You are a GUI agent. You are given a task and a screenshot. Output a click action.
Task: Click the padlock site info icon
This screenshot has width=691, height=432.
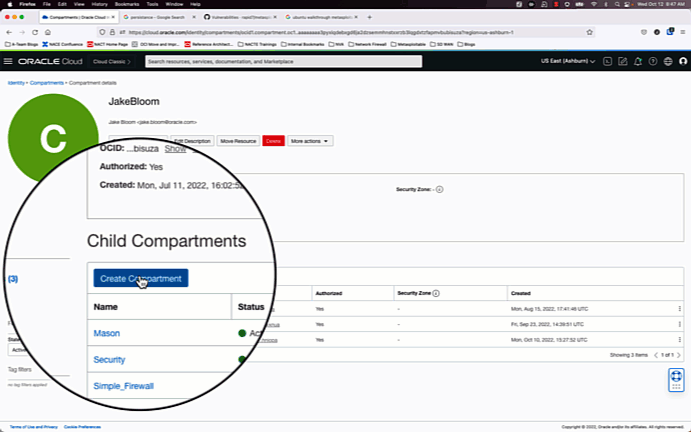click(x=112, y=32)
